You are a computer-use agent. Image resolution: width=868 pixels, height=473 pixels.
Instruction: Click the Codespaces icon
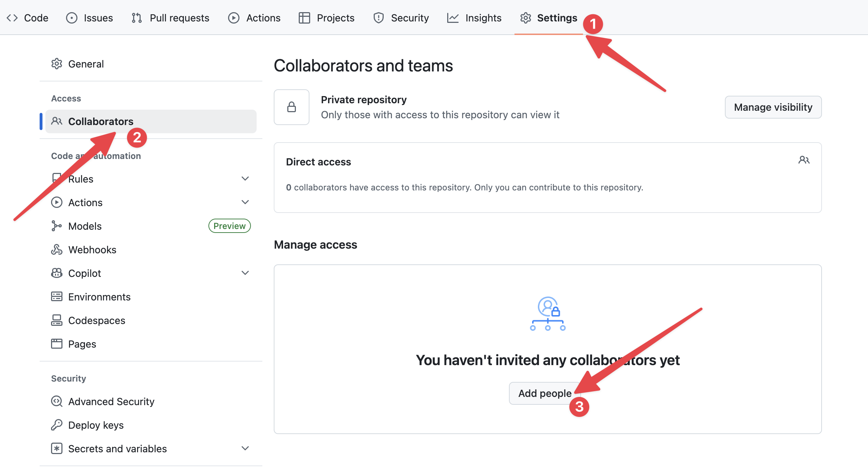click(57, 320)
